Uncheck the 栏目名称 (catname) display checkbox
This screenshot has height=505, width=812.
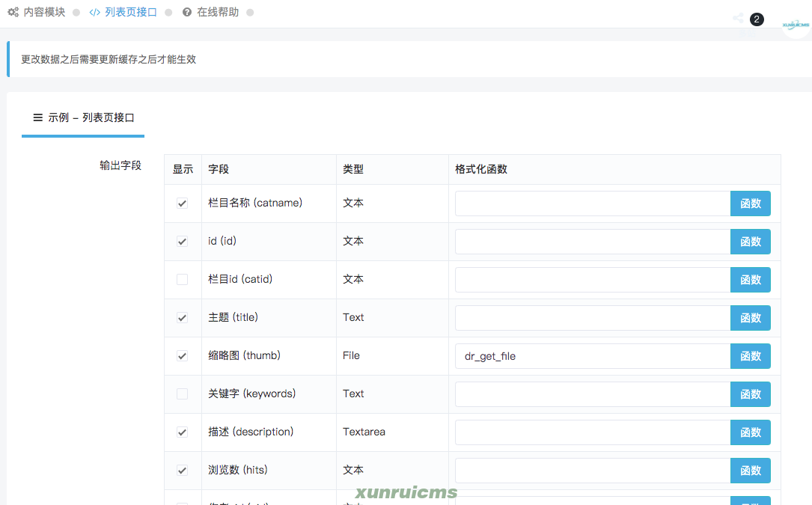(x=183, y=203)
